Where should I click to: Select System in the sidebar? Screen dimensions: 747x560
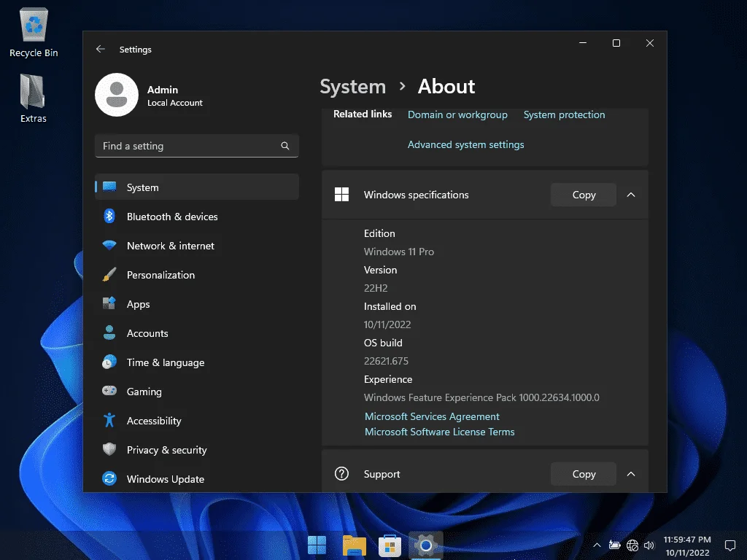(197, 187)
